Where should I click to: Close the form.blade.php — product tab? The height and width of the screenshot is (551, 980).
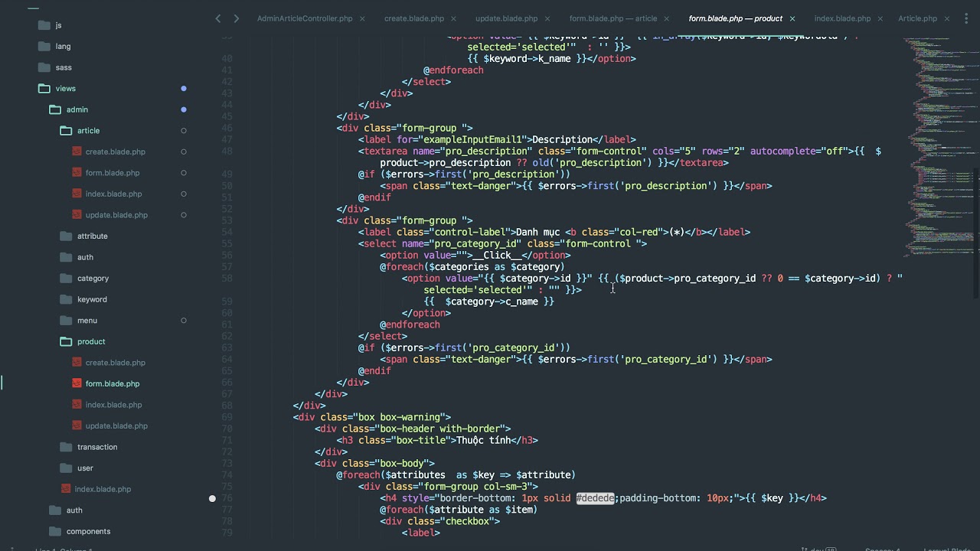pyautogui.click(x=792, y=18)
